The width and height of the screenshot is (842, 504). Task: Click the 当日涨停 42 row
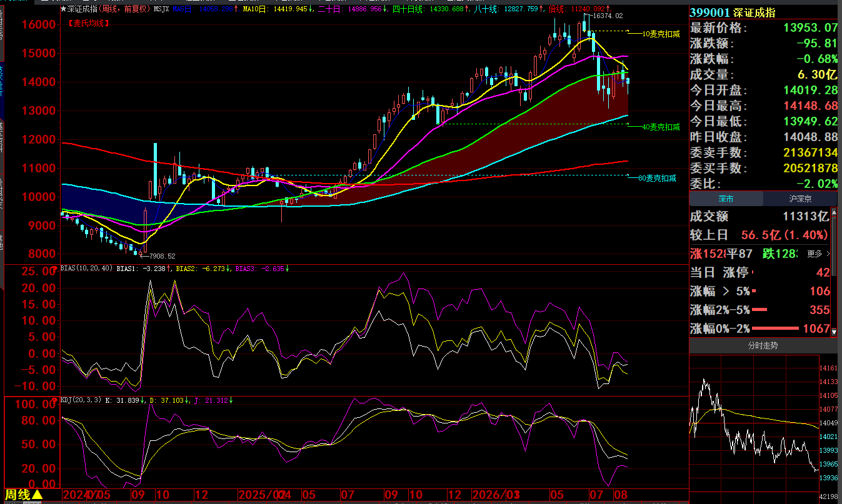point(760,273)
